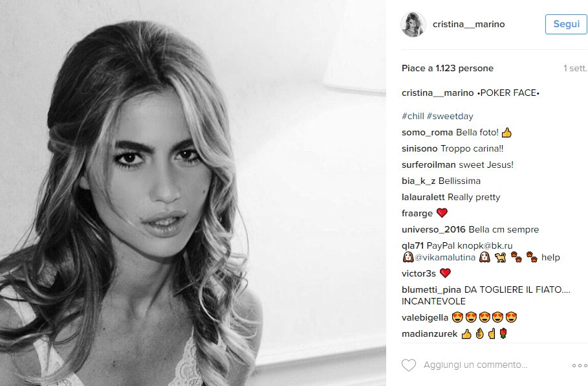The height and width of the screenshot is (386, 588).
Task: Open the three-dot more options menu
Action: tap(580, 365)
